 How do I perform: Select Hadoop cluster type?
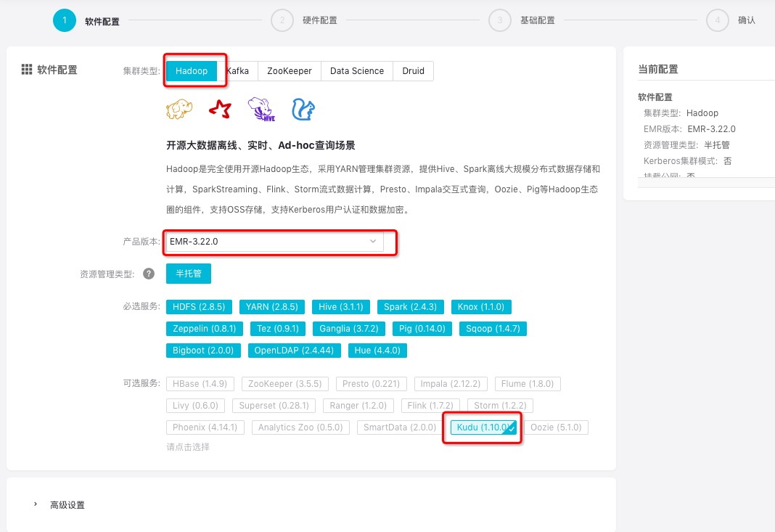pos(192,70)
